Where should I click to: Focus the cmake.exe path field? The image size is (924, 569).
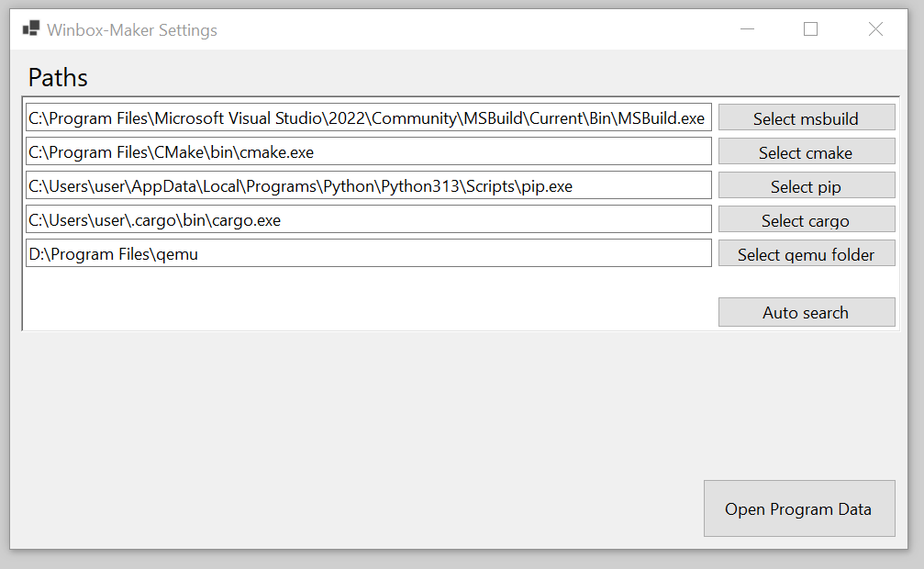pyautogui.click(x=369, y=152)
